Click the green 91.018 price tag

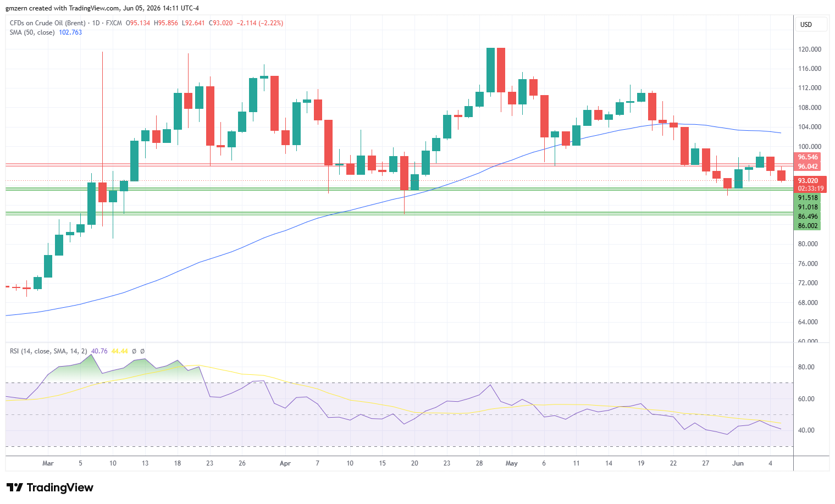point(808,207)
